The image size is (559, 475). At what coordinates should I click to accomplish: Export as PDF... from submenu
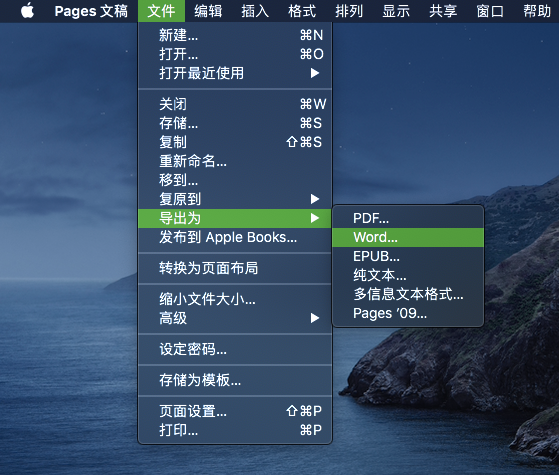(408, 218)
